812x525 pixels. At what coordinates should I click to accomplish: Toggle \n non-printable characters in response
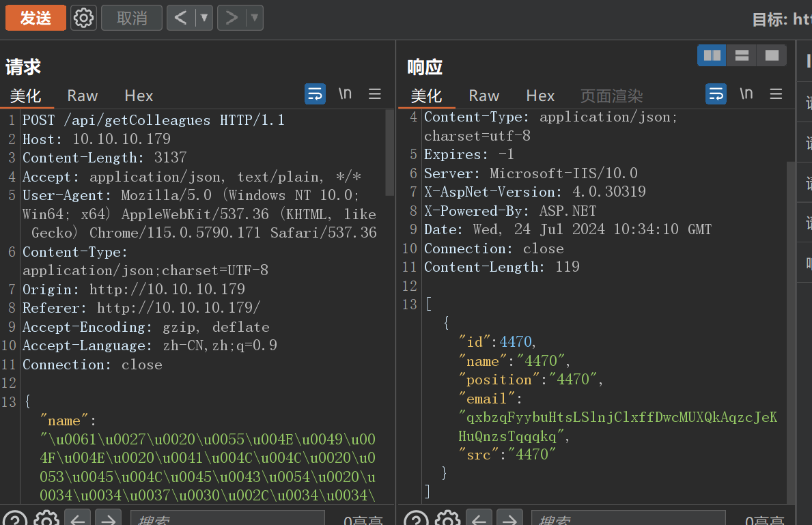point(746,94)
